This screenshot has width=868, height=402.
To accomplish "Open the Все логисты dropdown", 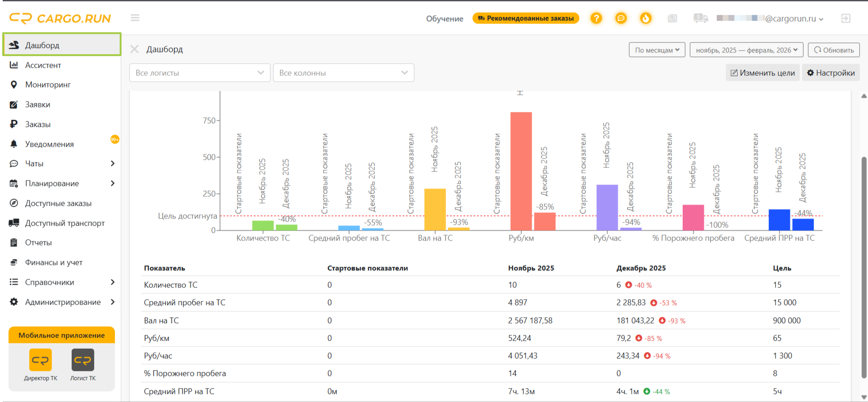I will coord(200,73).
